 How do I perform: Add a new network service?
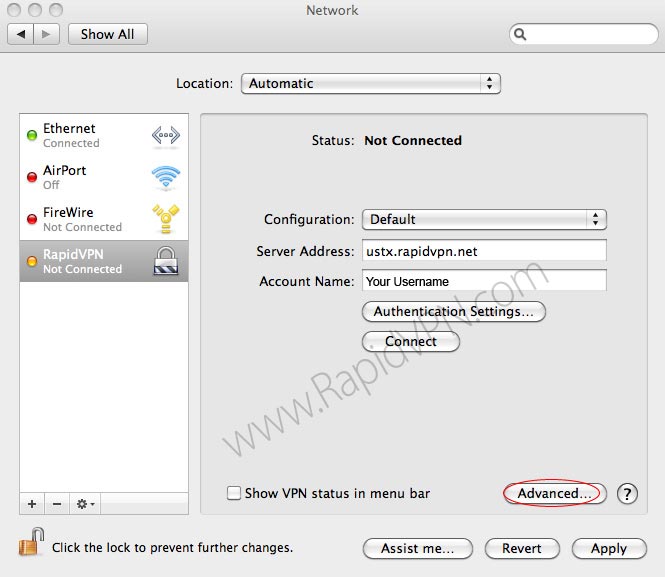click(32, 504)
